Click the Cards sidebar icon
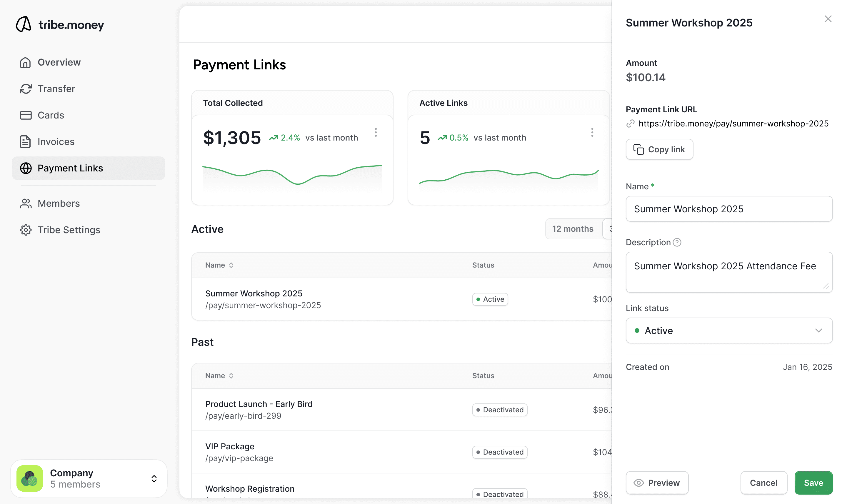847x504 pixels. tap(26, 116)
